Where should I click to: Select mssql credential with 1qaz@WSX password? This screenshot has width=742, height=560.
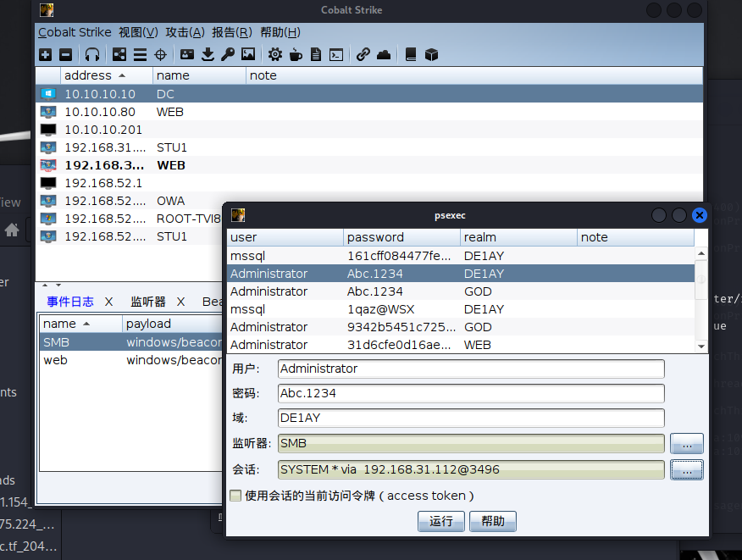tap(461, 309)
